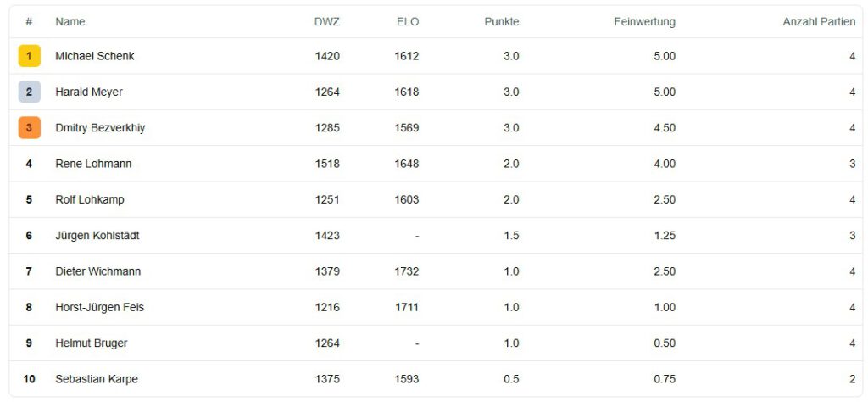Click Horst-Jürgen Feis in the list
Viewport: 868px width, 402px height.
tap(99, 307)
